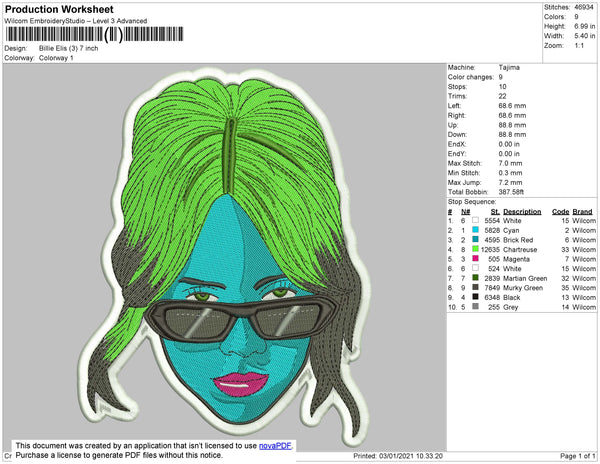
Task: Click the Max Stitch value '7.0 mm'
Action: pos(510,163)
